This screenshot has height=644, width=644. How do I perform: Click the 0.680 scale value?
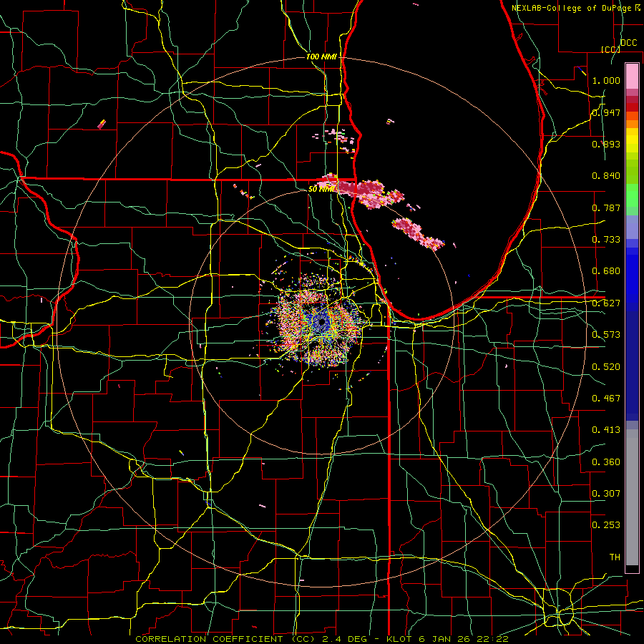pos(606,271)
